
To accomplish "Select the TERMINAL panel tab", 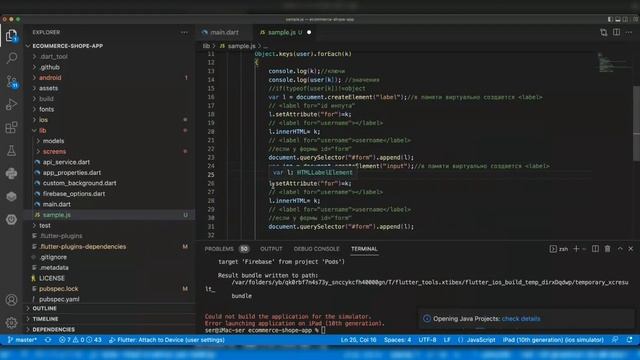I will pos(364,249).
